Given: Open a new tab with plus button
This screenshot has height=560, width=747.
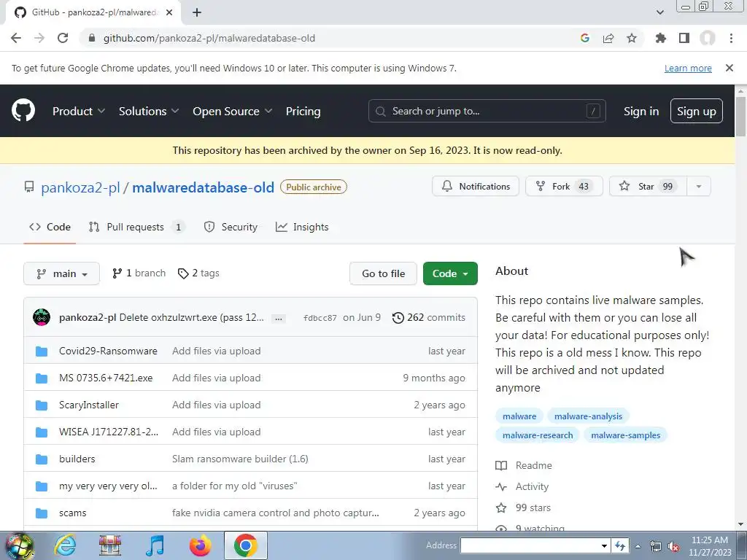Looking at the screenshot, I should click(x=197, y=12).
